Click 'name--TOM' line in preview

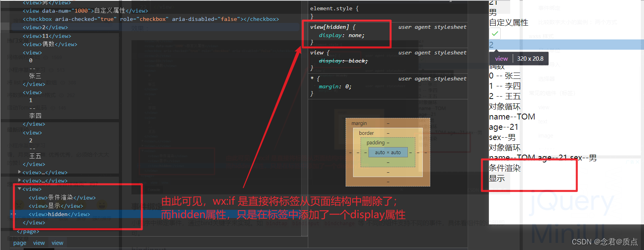click(x=512, y=117)
